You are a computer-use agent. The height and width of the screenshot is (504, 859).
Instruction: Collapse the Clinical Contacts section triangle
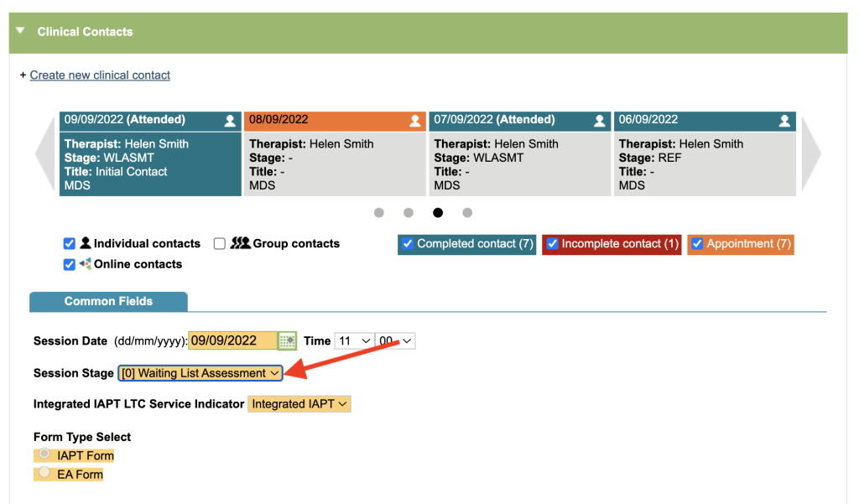tap(21, 32)
